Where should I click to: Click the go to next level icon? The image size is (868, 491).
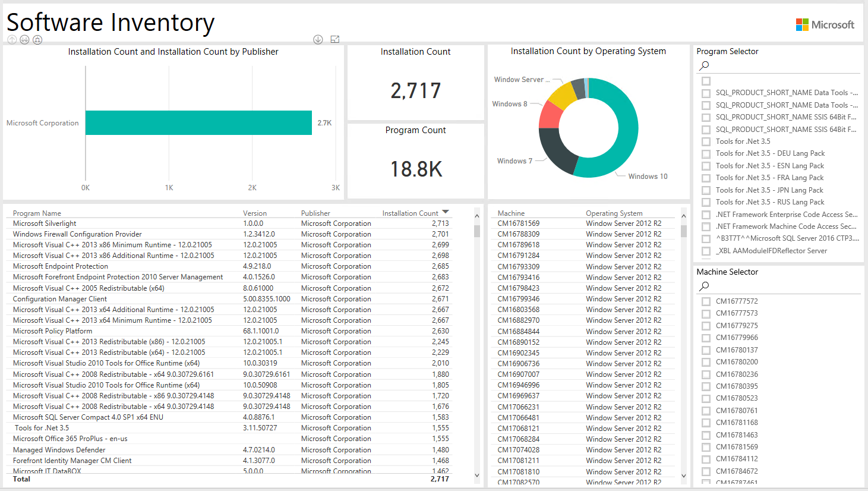(x=24, y=40)
